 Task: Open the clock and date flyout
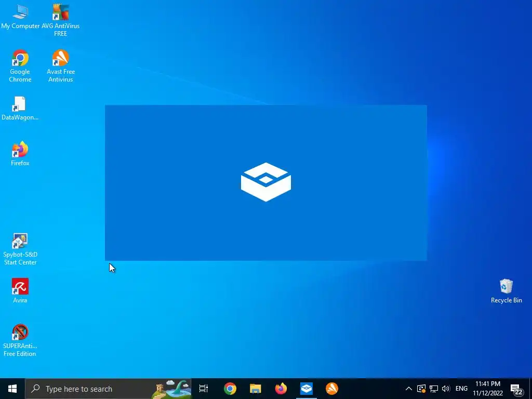[488, 389]
